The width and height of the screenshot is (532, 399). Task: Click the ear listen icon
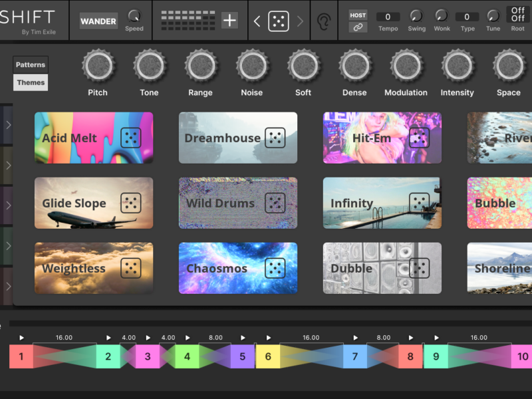(324, 21)
